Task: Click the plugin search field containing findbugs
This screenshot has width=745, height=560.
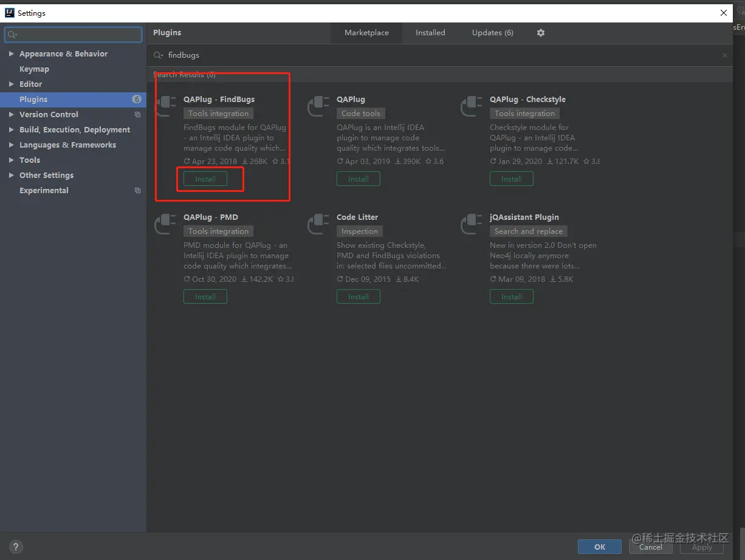Action: (441, 55)
